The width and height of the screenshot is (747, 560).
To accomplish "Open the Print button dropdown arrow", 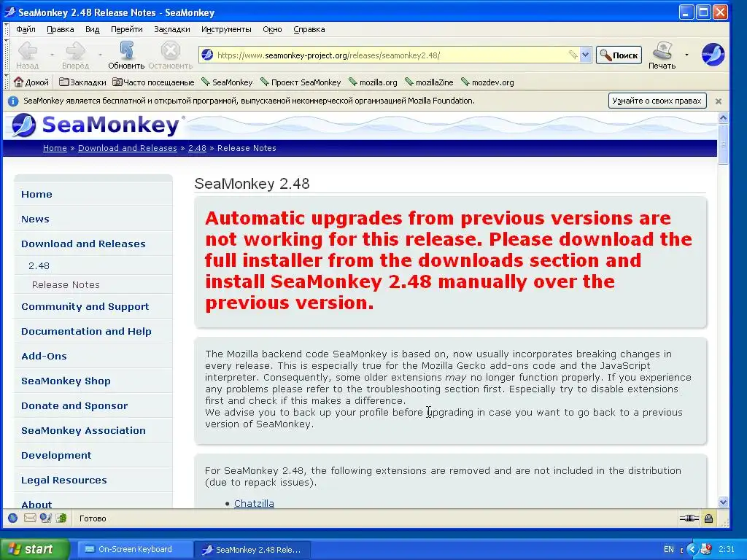I will 686,55.
